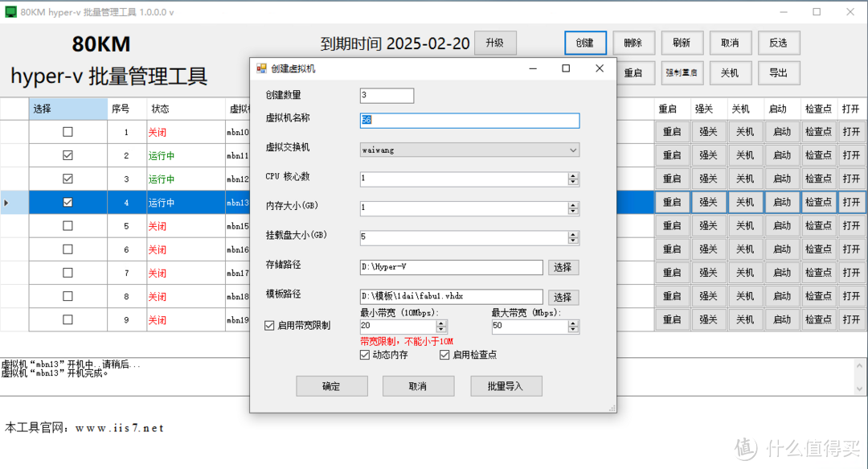Disable the 启用检查点 checkbox

pyautogui.click(x=445, y=355)
